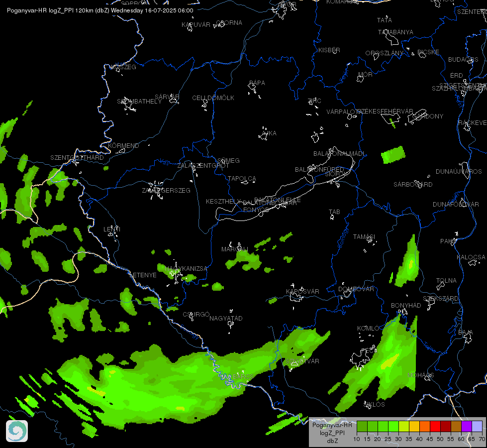Click the BONYHÁD city label

tap(406, 305)
